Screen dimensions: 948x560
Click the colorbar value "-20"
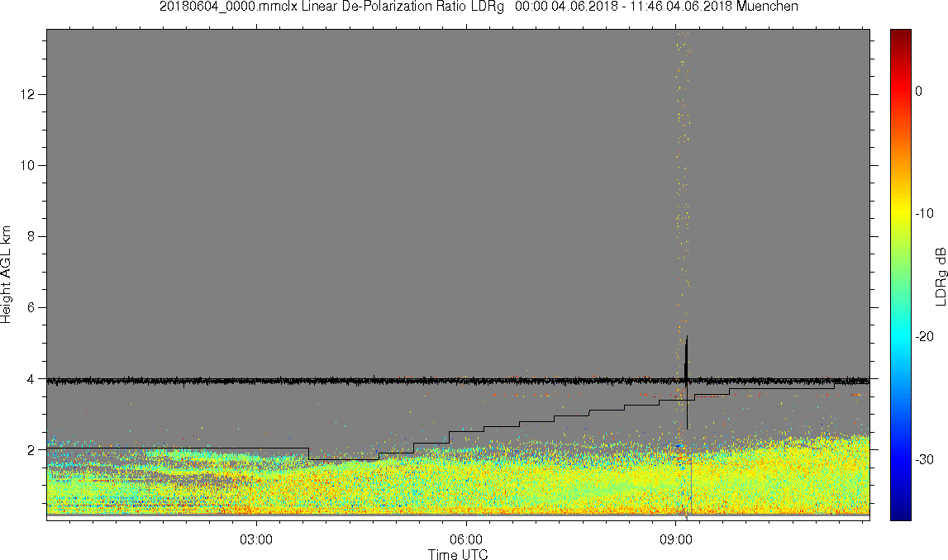point(925,336)
